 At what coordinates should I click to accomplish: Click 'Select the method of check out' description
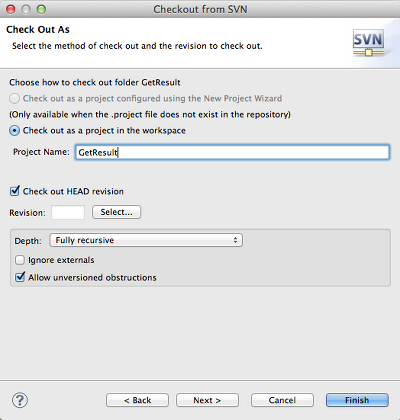137,46
